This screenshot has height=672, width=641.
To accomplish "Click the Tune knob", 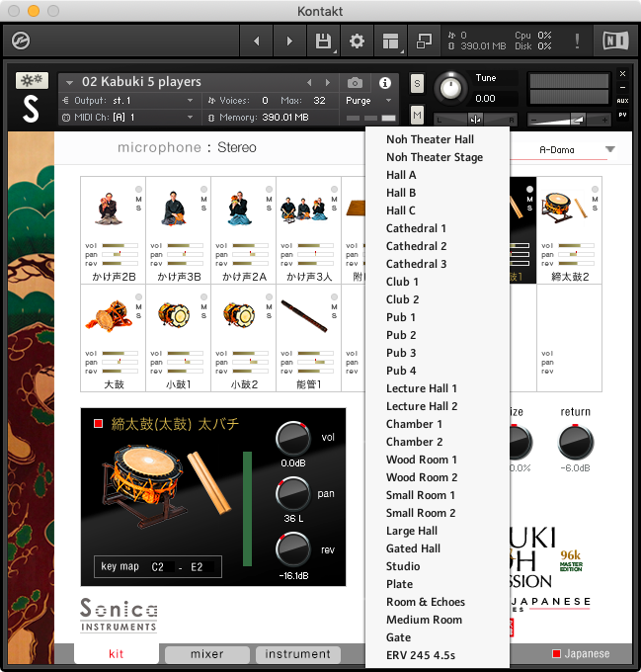I will click(x=450, y=88).
